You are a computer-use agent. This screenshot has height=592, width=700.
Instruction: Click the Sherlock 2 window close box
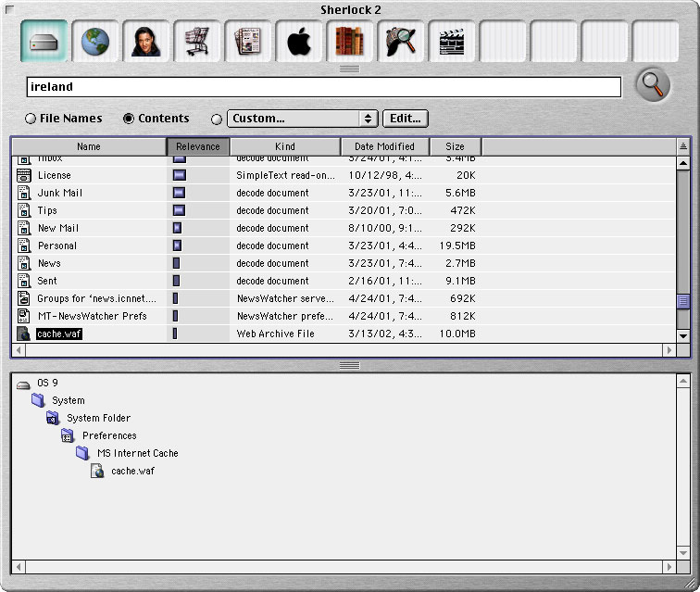point(9,9)
